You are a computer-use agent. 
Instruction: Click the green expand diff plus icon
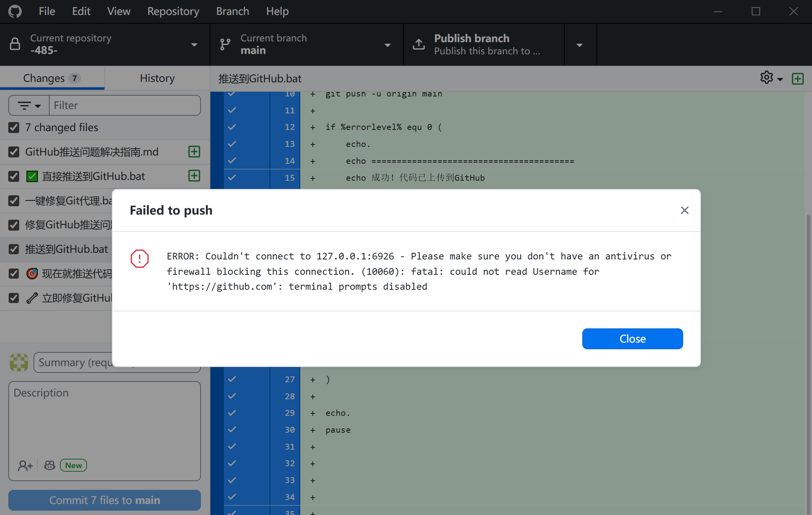point(798,78)
